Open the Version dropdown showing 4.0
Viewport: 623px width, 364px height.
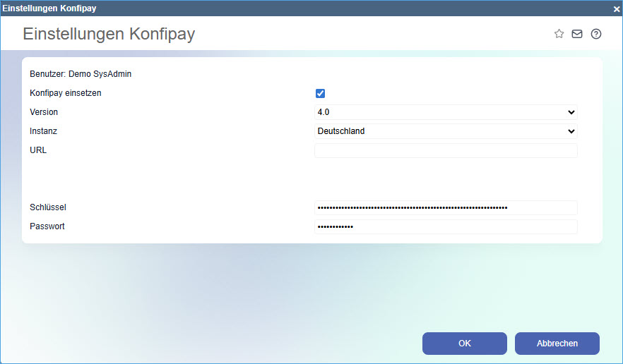(446, 112)
